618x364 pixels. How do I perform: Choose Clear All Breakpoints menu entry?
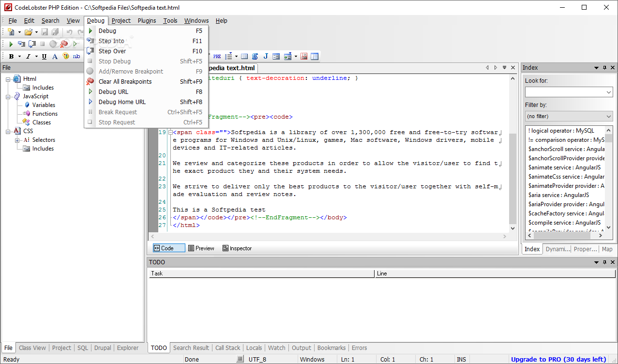click(146, 82)
